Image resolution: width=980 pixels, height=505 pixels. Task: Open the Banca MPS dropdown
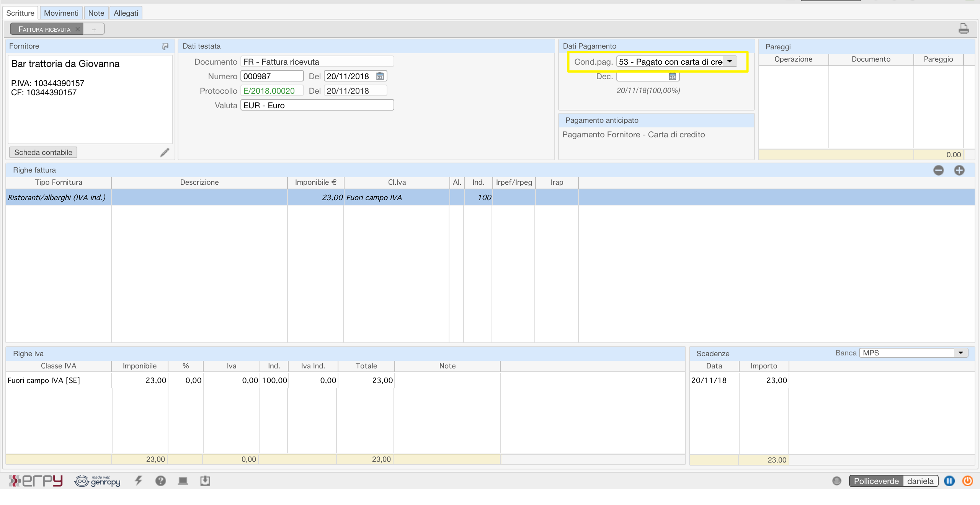(960, 353)
